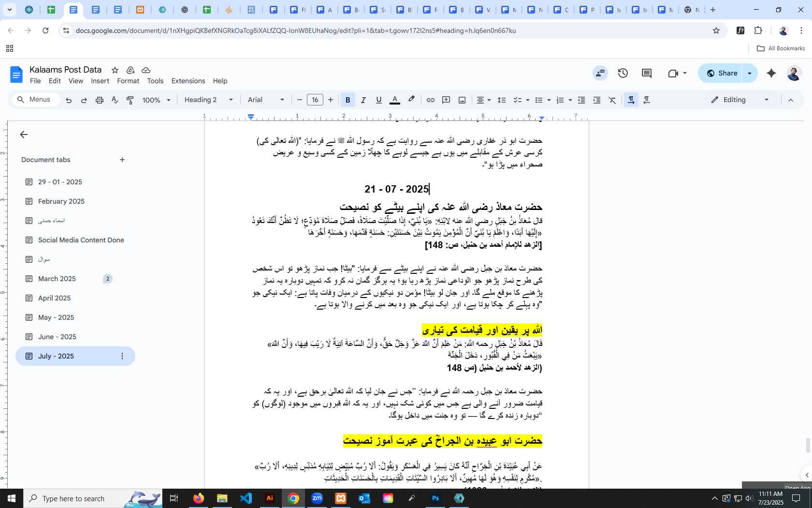Insert link using the chain icon
812x508 pixels.
(430, 100)
